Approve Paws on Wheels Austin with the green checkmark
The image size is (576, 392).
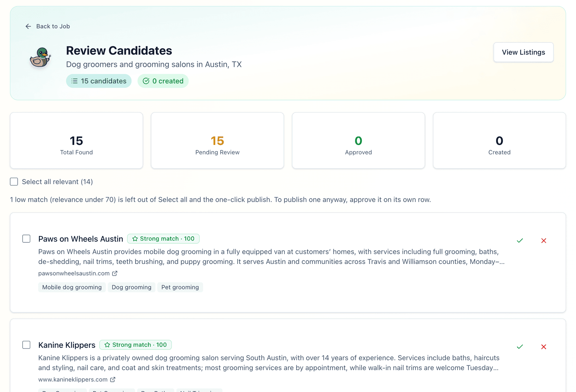point(520,241)
